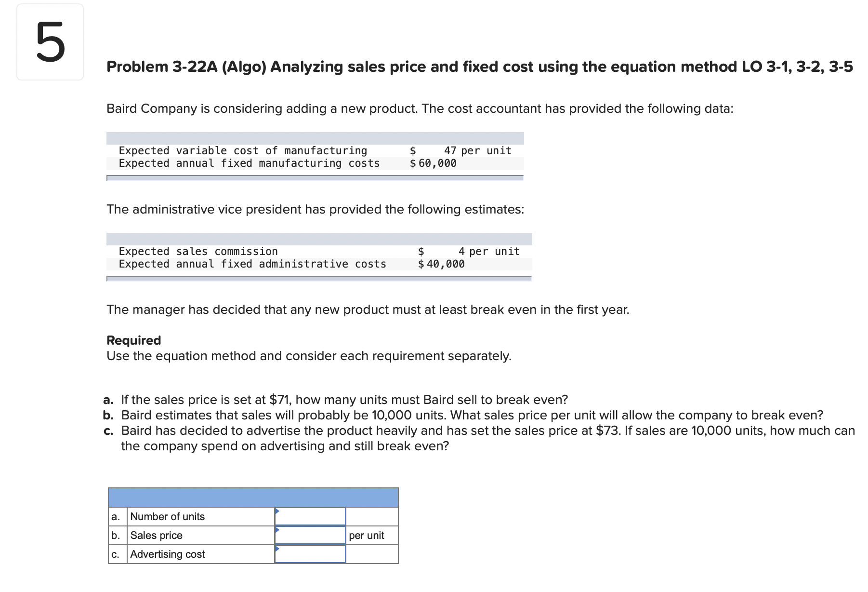Select the row label c. in answer table
Viewport: 868px width, 592px height.
point(116,554)
